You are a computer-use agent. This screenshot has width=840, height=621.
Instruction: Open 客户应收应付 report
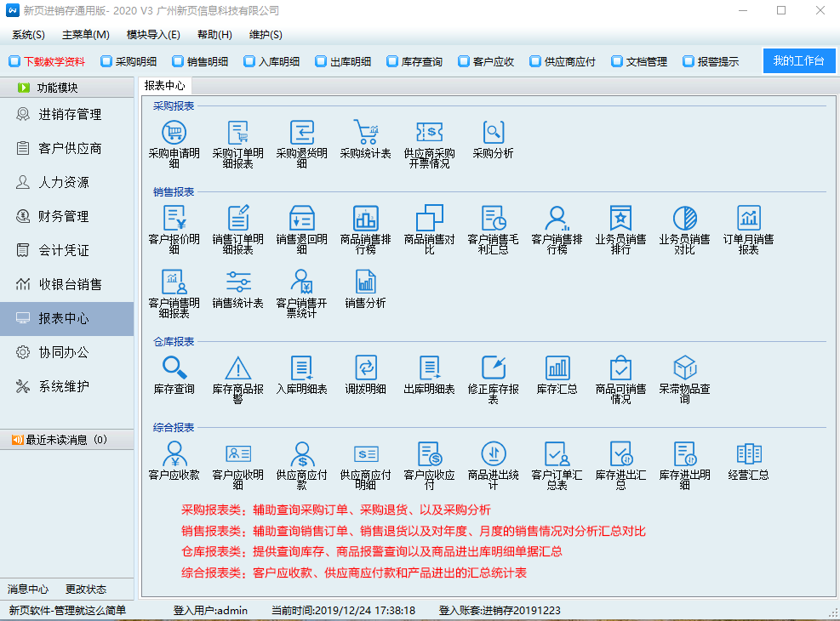click(x=429, y=453)
